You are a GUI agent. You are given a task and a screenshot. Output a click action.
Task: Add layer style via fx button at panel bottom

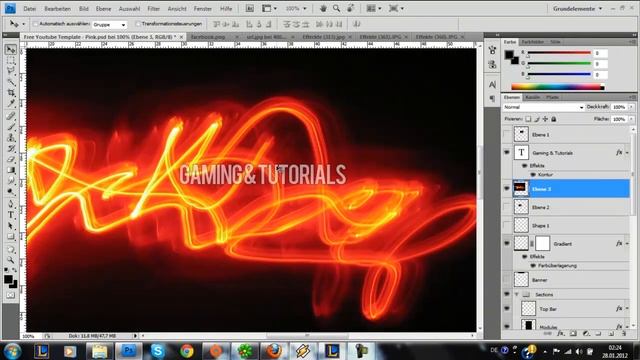[x=561, y=333]
